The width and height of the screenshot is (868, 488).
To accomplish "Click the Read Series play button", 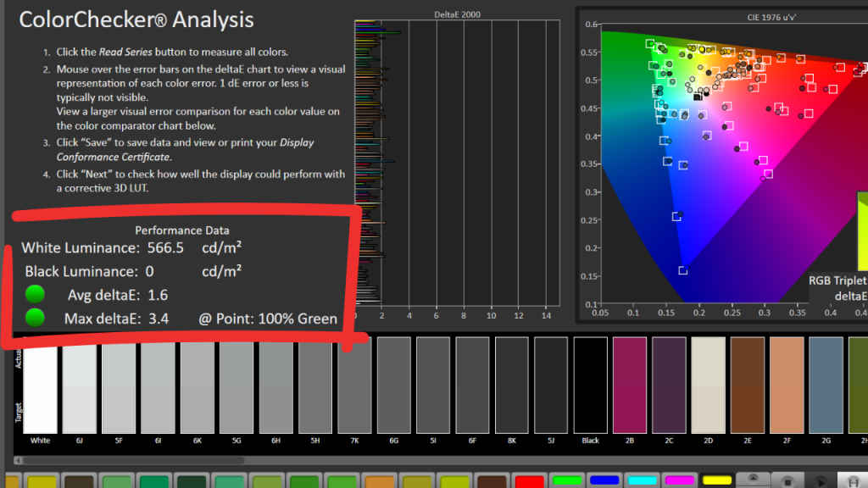I will click(x=820, y=481).
